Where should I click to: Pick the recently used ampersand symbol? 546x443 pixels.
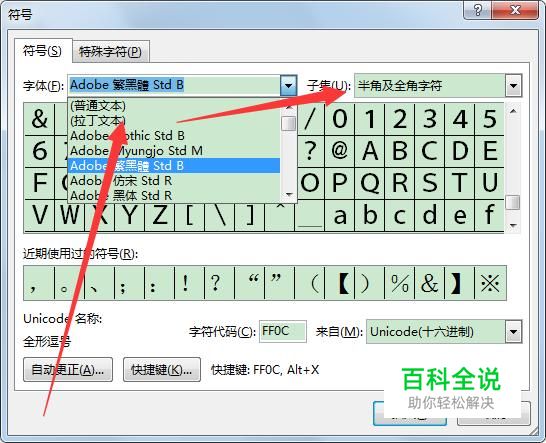[429, 283]
